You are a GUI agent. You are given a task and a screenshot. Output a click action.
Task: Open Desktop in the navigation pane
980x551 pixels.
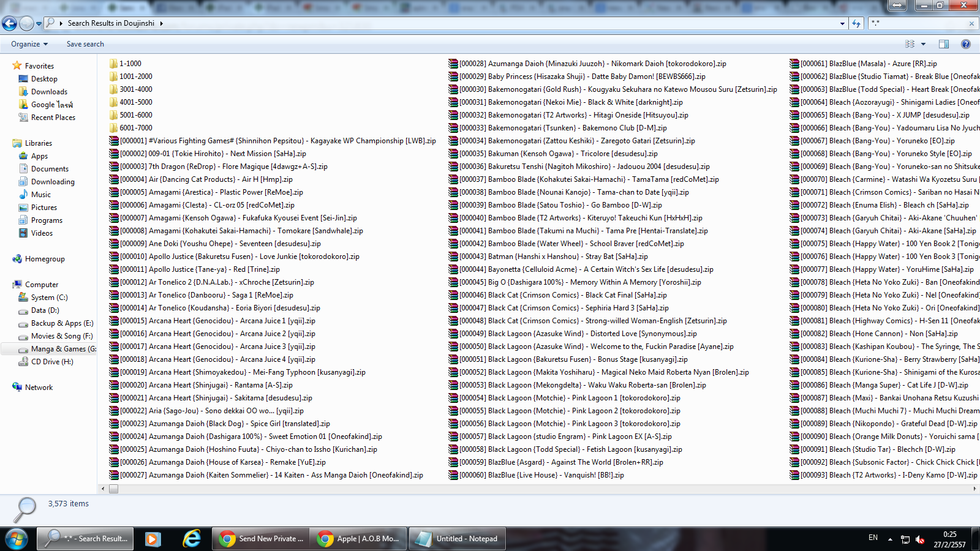[x=44, y=79]
